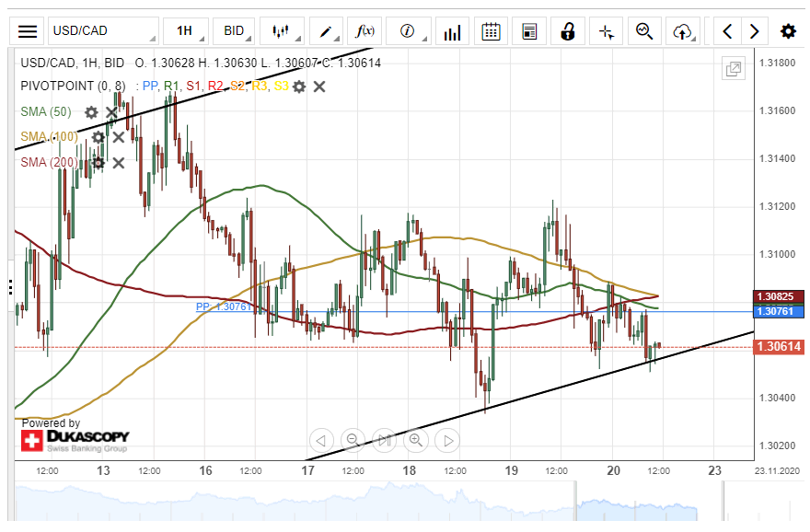Open chart settings gear in toolbar
Viewport: 810px width, 532px height.
pos(788,31)
